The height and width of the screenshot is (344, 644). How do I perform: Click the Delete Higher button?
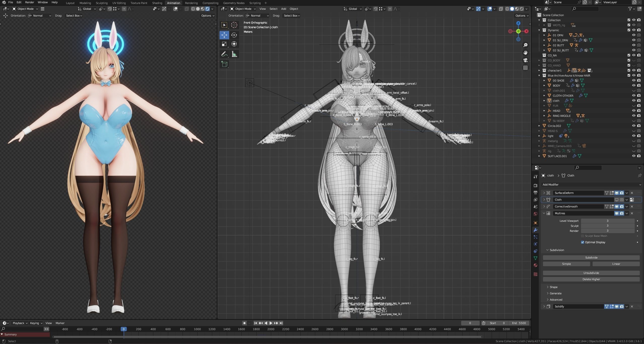click(591, 279)
